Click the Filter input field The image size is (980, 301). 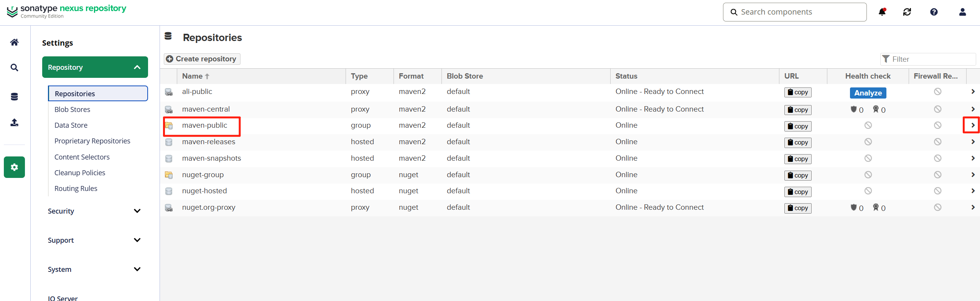pyautogui.click(x=928, y=59)
